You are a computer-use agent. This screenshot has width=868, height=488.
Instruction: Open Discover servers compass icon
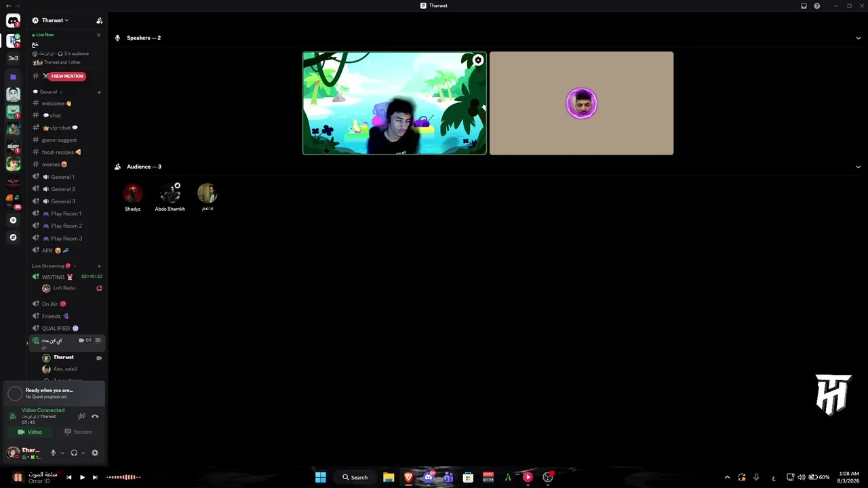(13, 237)
